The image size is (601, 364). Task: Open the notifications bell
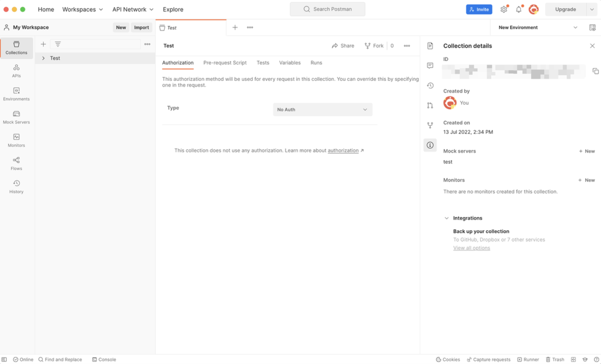point(519,9)
